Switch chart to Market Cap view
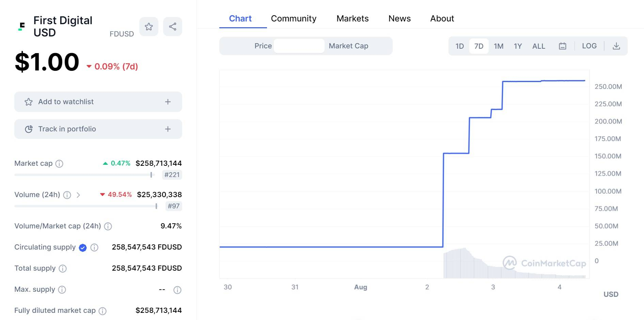The image size is (644, 320). tap(348, 46)
